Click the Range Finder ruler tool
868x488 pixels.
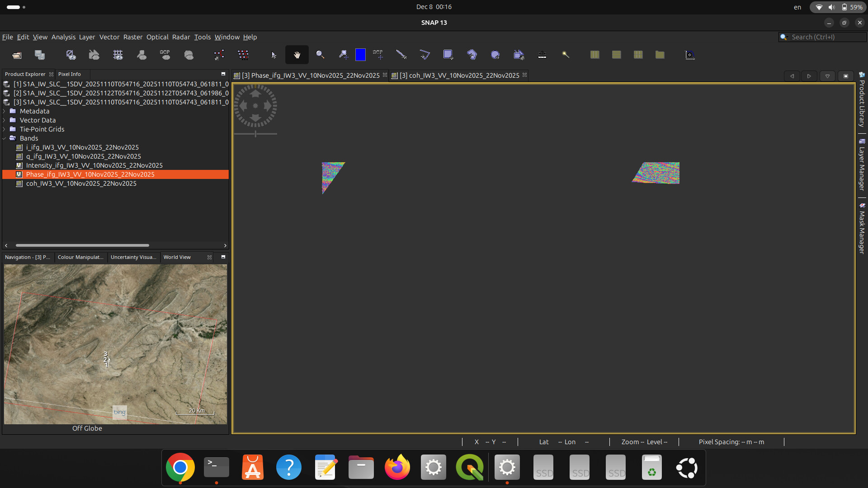(542, 55)
